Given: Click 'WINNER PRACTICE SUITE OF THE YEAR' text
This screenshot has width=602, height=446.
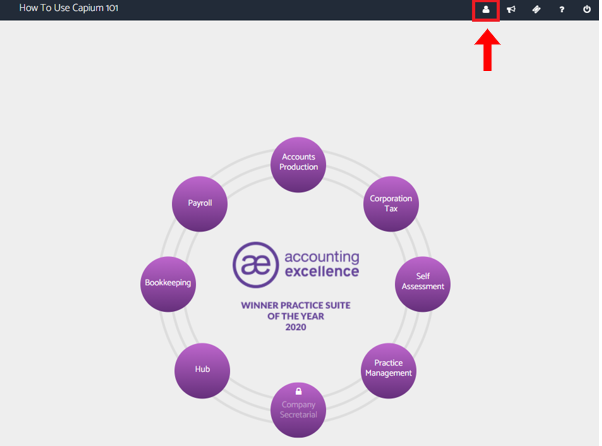Looking at the screenshot, I should pos(296,311).
